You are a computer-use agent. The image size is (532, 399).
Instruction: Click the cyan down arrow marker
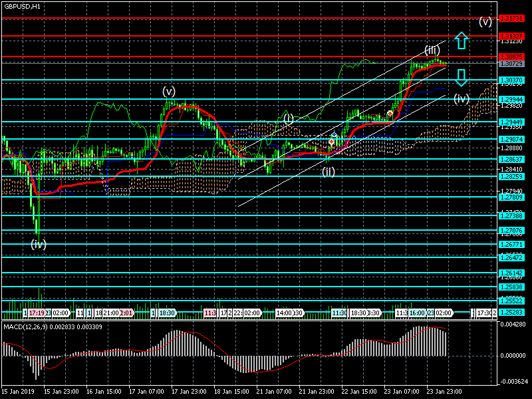tap(462, 78)
